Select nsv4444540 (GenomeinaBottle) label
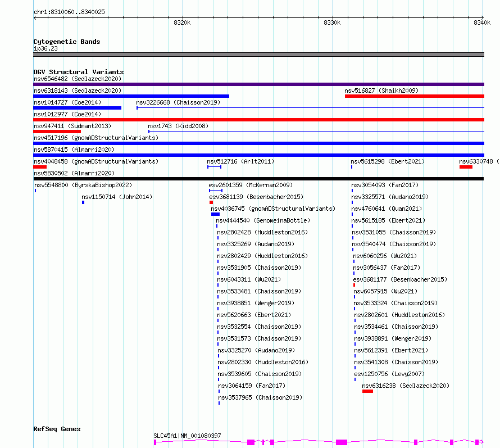The height and width of the screenshot is (448, 500). pyautogui.click(x=263, y=220)
